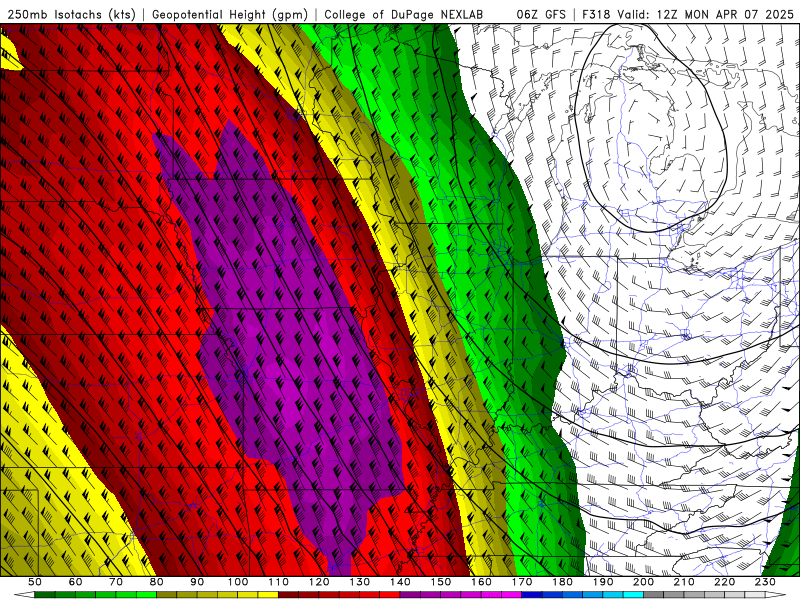The width and height of the screenshot is (800, 600).
Task: Click the 160 label on the color scale
Action: pos(481,582)
